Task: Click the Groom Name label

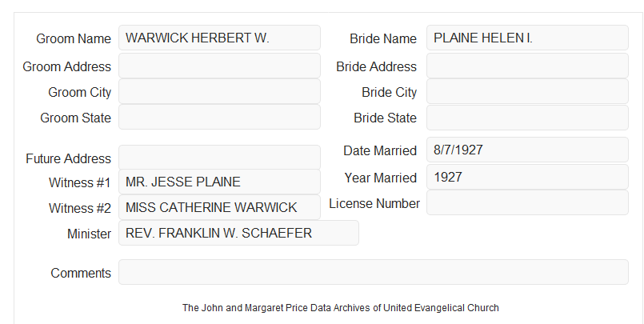Action: (x=74, y=38)
